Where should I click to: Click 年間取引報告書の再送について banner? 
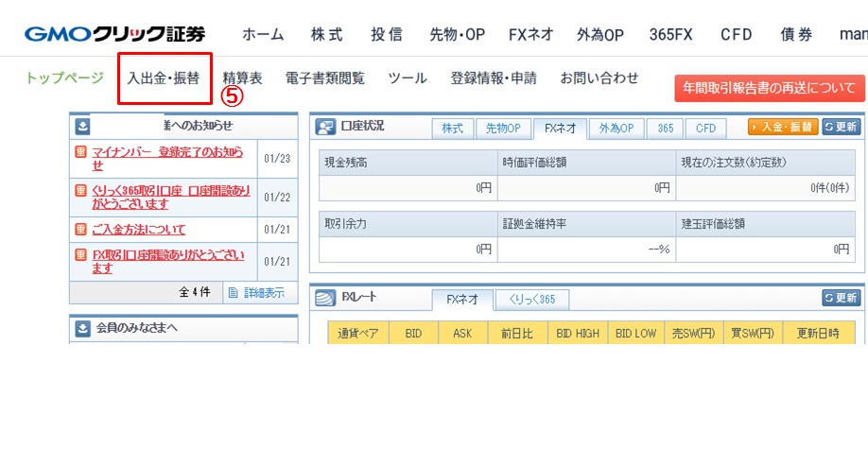(770, 89)
